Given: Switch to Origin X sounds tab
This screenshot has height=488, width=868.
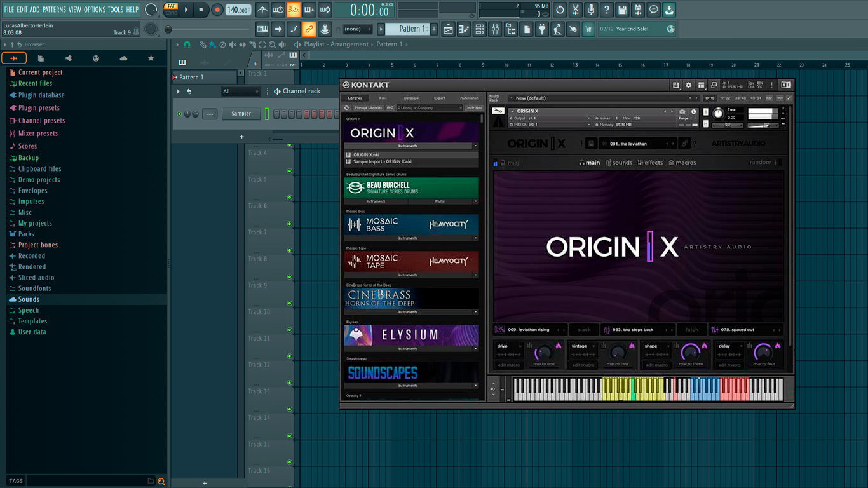Looking at the screenshot, I should 618,163.
